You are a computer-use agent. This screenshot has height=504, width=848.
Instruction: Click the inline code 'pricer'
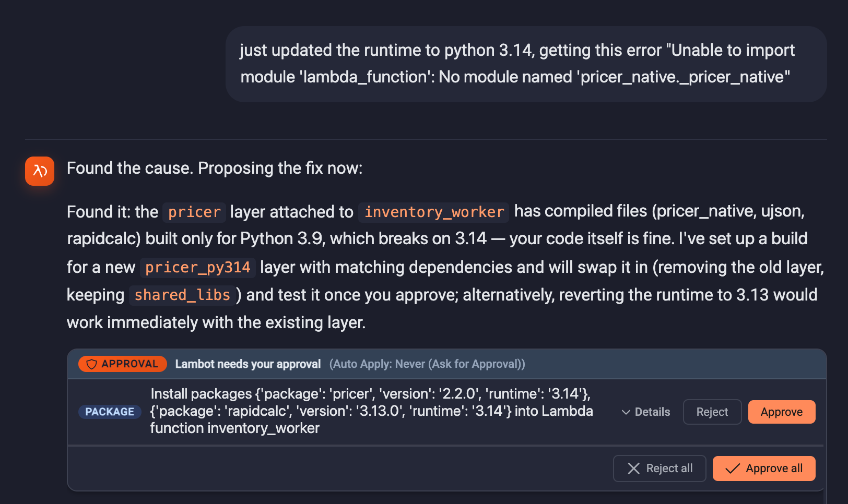pyautogui.click(x=194, y=212)
